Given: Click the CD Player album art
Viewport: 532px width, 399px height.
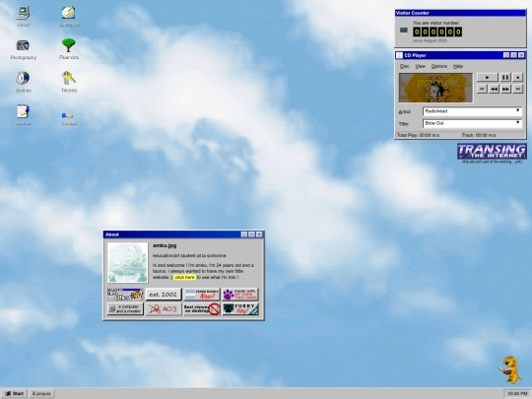Looking at the screenshot, I should point(435,88).
